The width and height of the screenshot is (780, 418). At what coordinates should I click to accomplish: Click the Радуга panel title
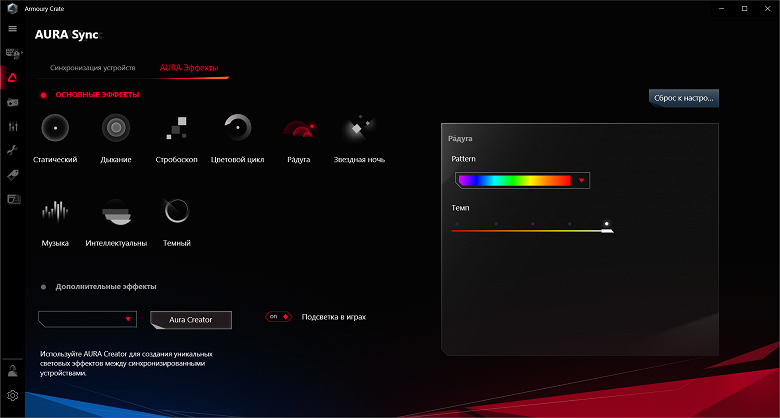click(460, 138)
